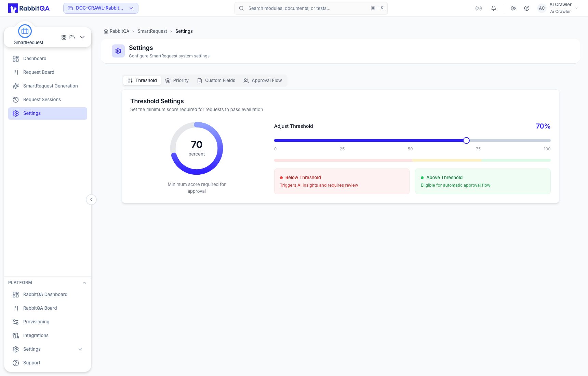Screen dimensions: 588x376
Task: Click the 25 tick label under slider
Action: tap(342, 149)
